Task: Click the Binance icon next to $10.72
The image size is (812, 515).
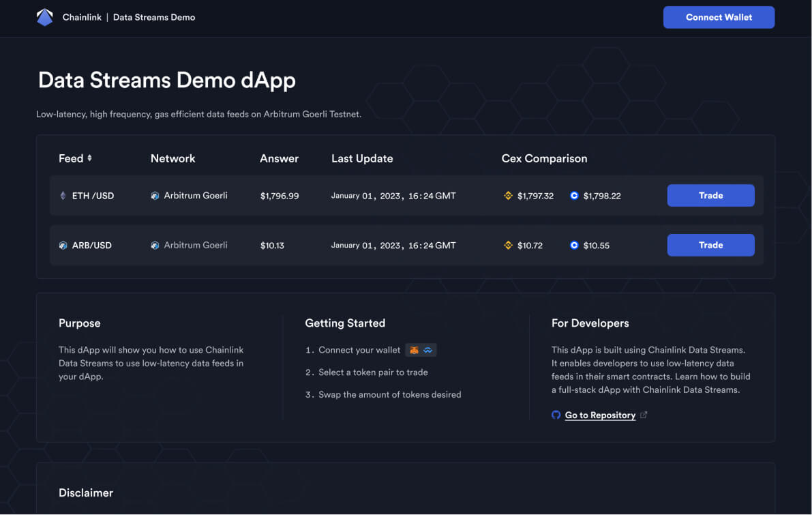Action: (508, 246)
